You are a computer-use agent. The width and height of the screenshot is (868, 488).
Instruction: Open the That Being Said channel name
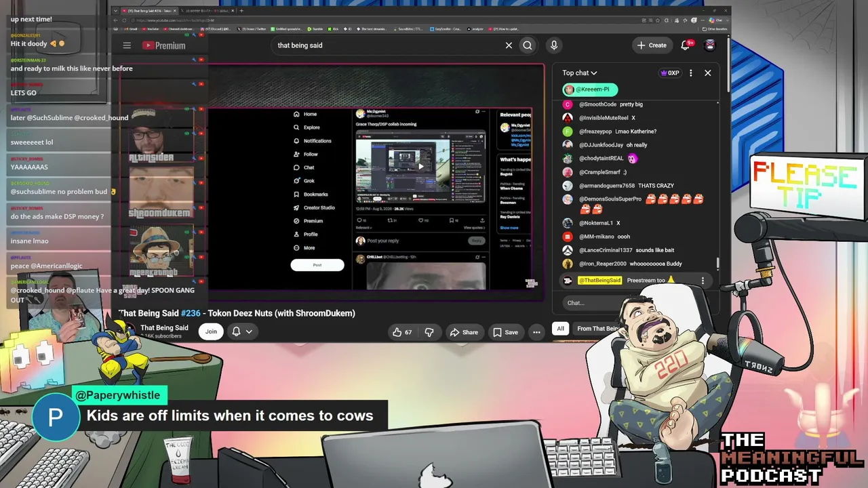[164, 328]
